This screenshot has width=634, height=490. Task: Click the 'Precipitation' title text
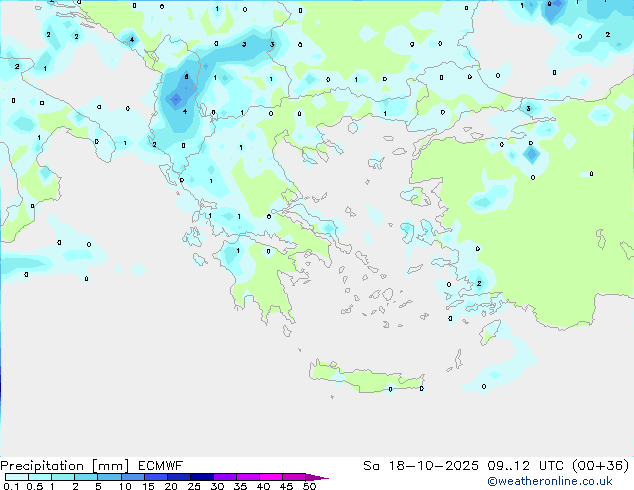pyautogui.click(x=42, y=466)
